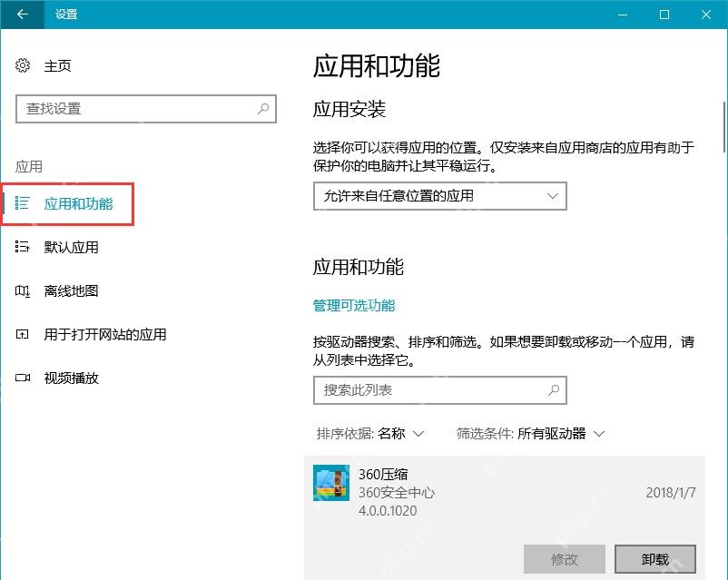Viewport: 728px width, 580px height.
Task: Click the 360安全中心 publisher text
Action: 397,492
